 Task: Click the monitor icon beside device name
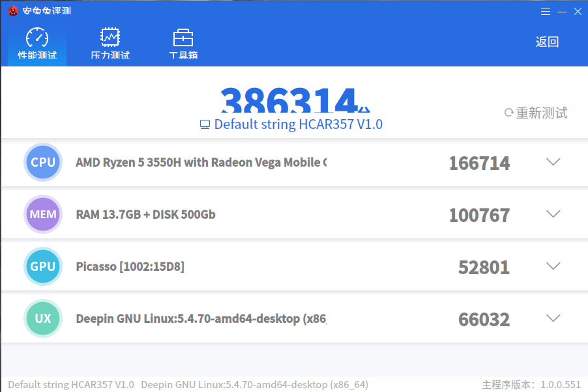(205, 124)
